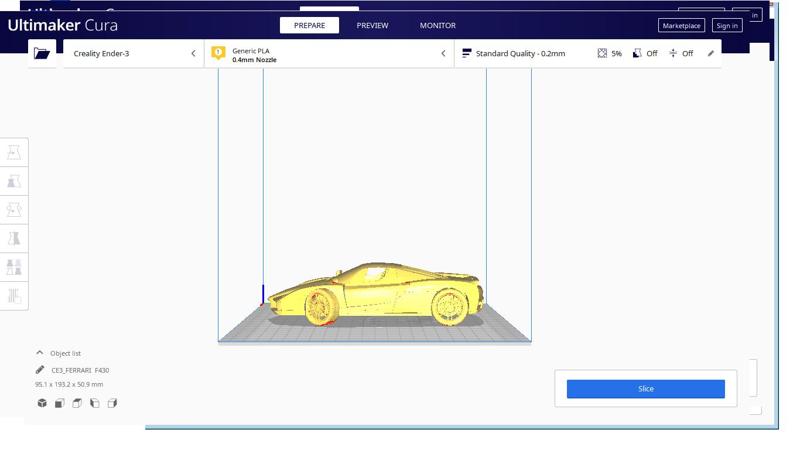Switch to left side view icon
Image resolution: width=800 pixels, height=450 pixels.
tap(95, 403)
